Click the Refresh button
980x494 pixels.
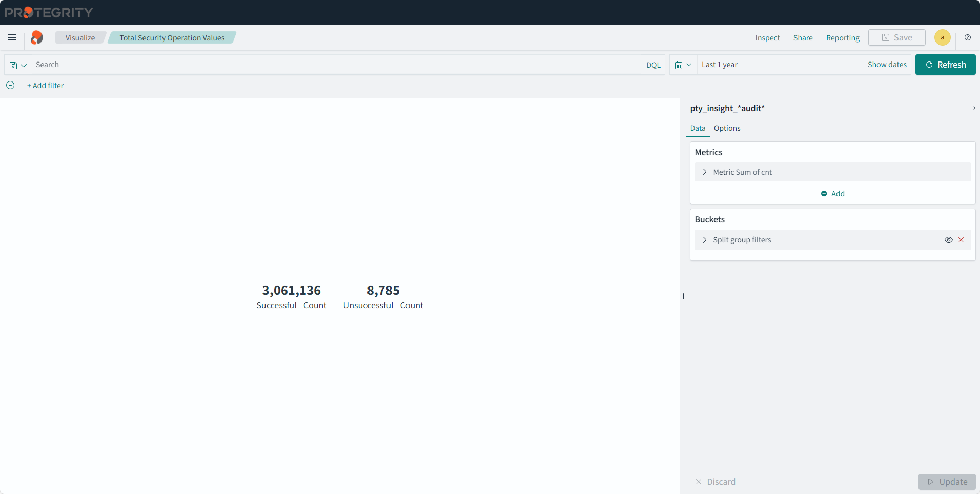click(945, 65)
